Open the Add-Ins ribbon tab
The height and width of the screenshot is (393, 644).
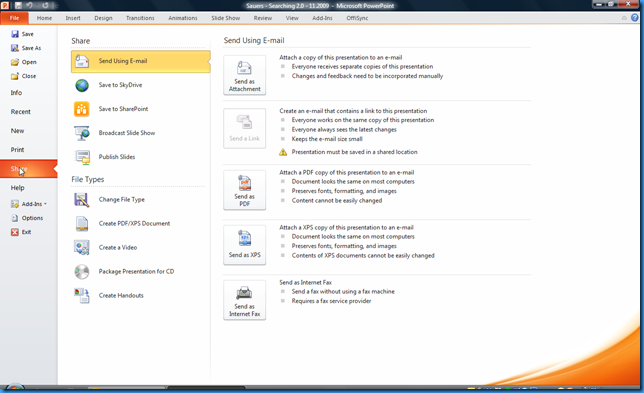pyautogui.click(x=322, y=18)
